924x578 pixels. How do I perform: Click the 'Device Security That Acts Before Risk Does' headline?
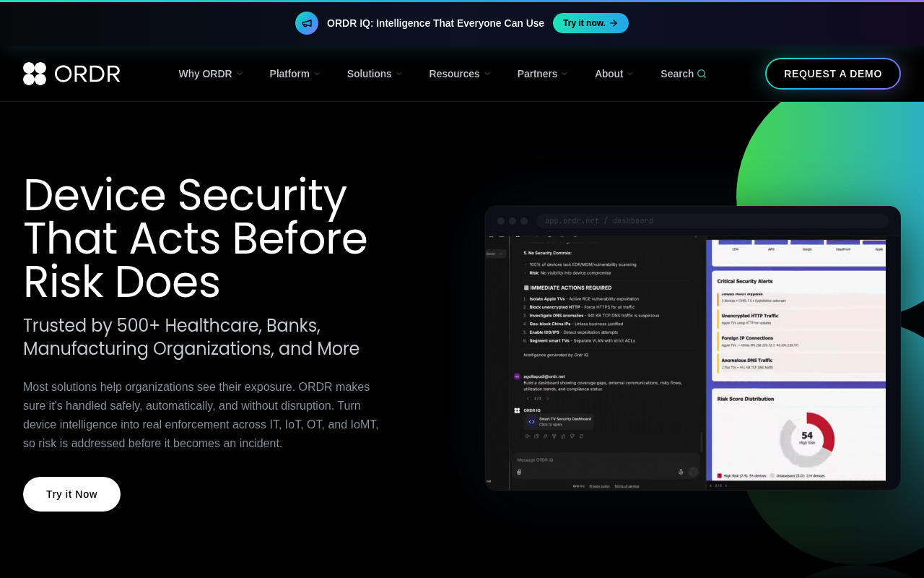(196, 238)
